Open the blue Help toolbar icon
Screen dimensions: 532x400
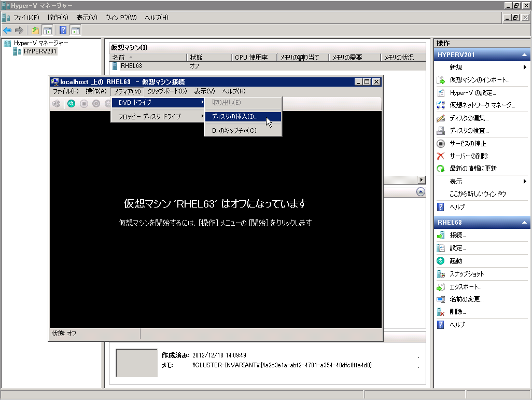coord(63,30)
